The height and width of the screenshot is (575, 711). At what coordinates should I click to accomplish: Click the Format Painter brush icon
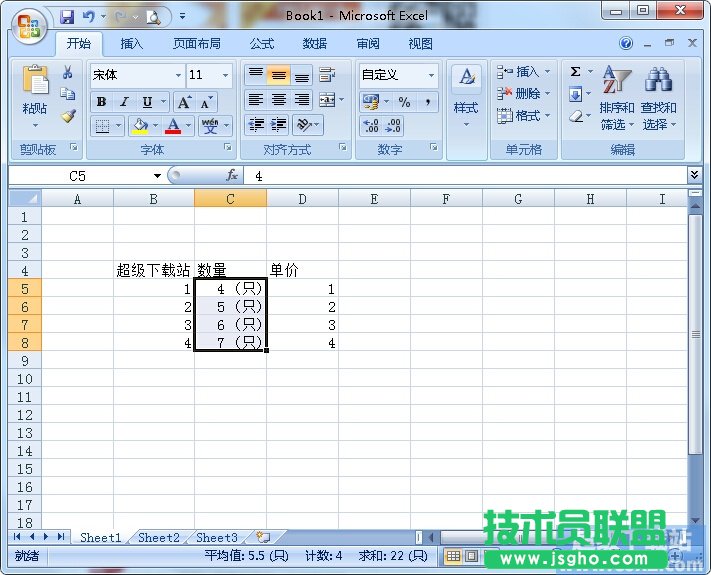(68, 116)
